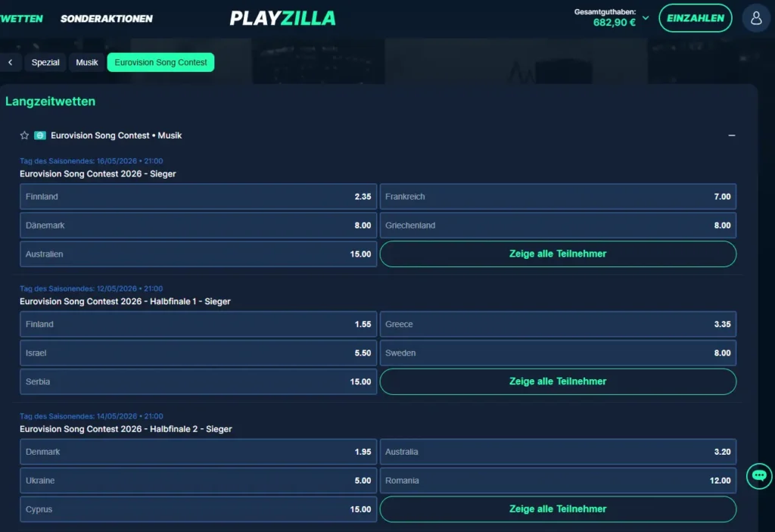Collapse the Eurovision Song Contest section
This screenshot has height=532, width=775.
732,135
